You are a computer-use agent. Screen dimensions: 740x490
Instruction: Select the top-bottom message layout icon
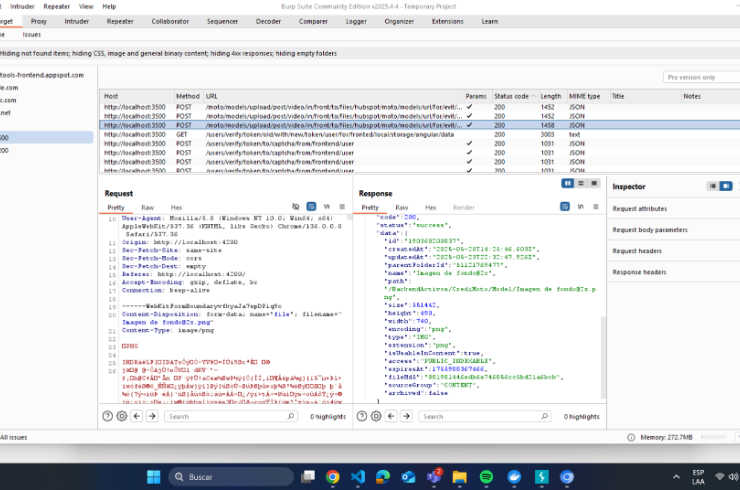coord(581,183)
